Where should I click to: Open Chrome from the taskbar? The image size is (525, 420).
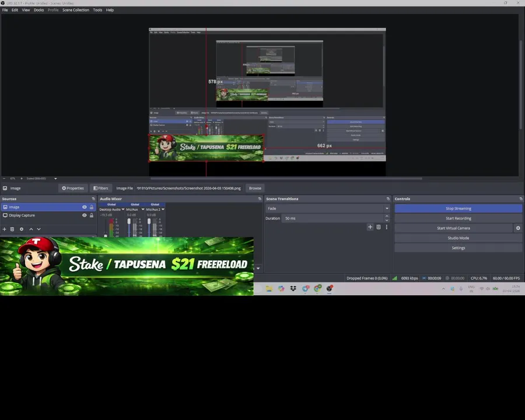point(317,288)
